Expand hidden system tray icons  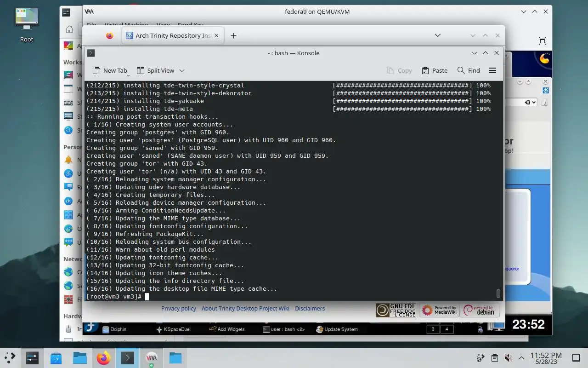click(521, 358)
